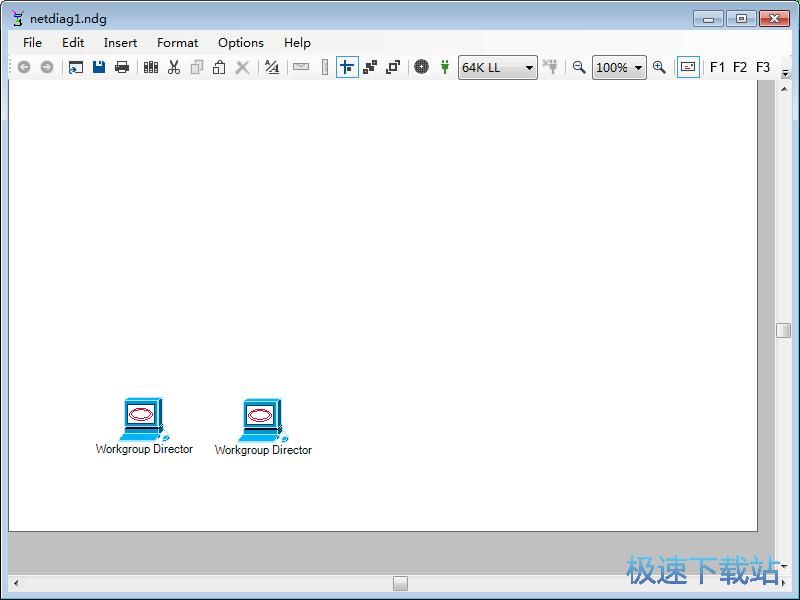The image size is (800, 600).
Task: Maximize the netdiag1.ndg window
Action: coord(741,19)
